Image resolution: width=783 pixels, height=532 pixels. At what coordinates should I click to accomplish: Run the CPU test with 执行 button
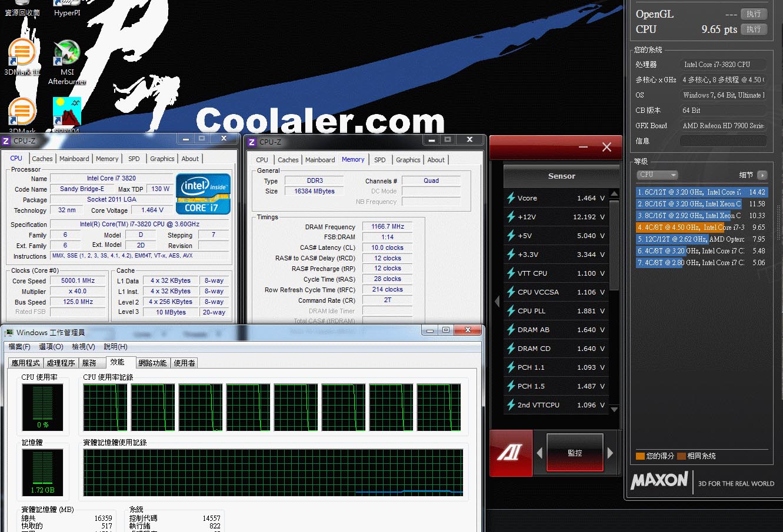(x=754, y=29)
